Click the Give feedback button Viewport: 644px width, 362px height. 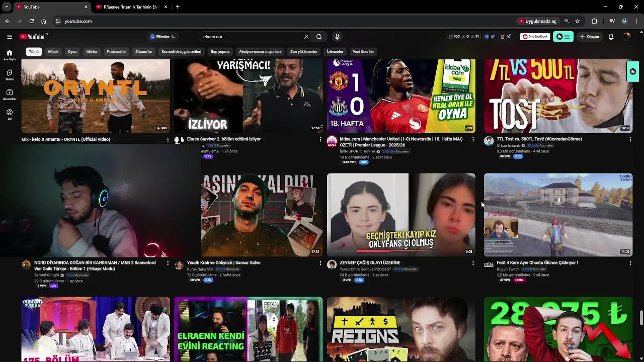point(535,37)
